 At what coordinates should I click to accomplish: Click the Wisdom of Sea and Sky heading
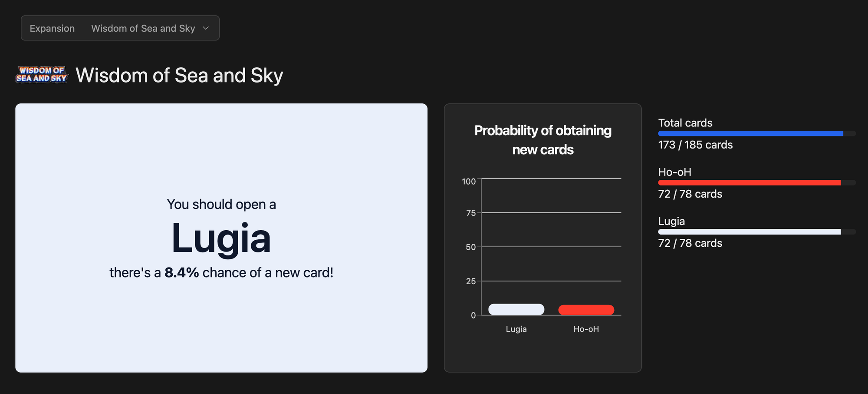point(179,75)
